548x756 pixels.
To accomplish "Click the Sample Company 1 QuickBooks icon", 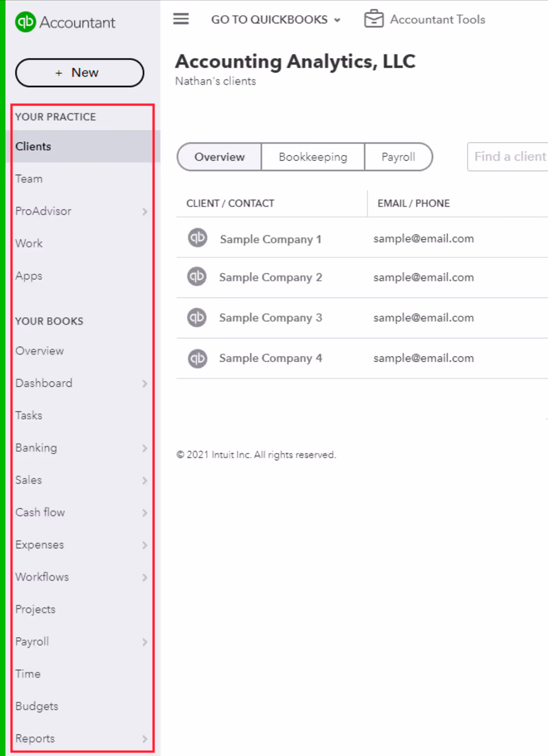I will [197, 238].
